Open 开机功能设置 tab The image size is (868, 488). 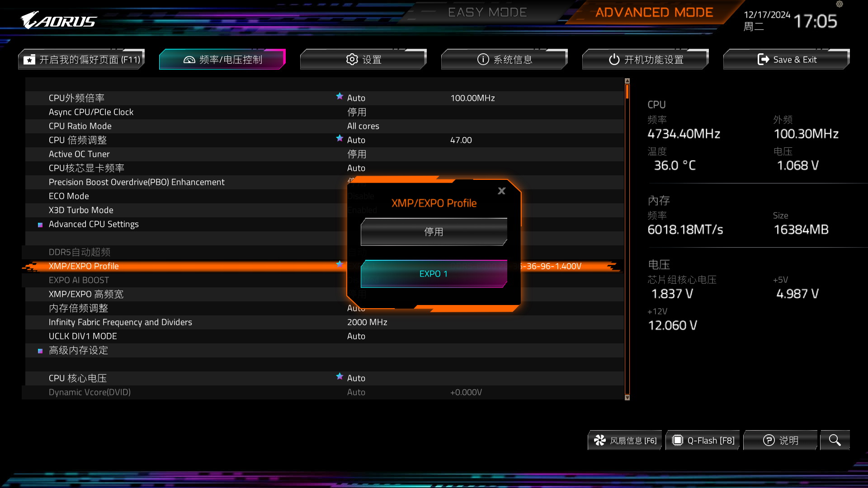coord(646,59)
